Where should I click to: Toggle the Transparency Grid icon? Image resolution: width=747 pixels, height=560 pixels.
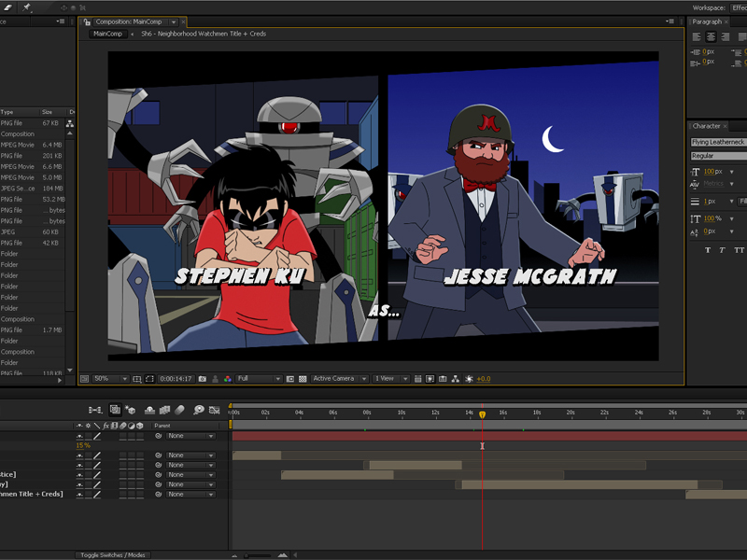coord(303,379)
